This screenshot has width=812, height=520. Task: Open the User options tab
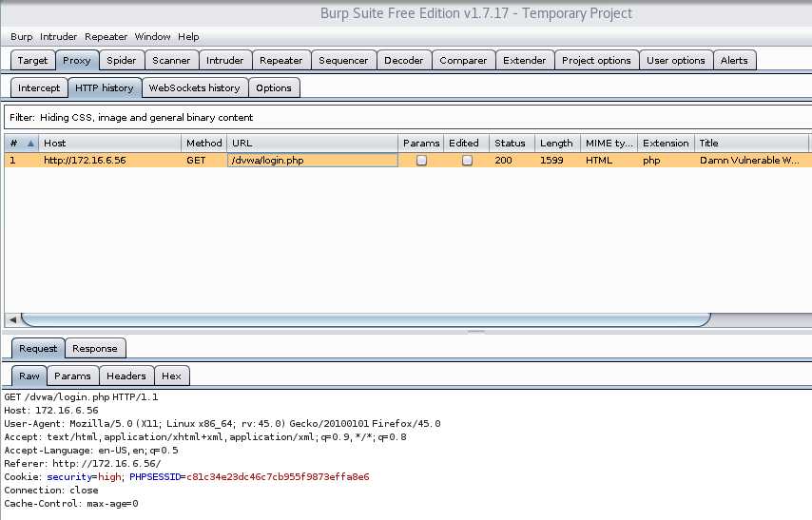click(x=675, y=60)
